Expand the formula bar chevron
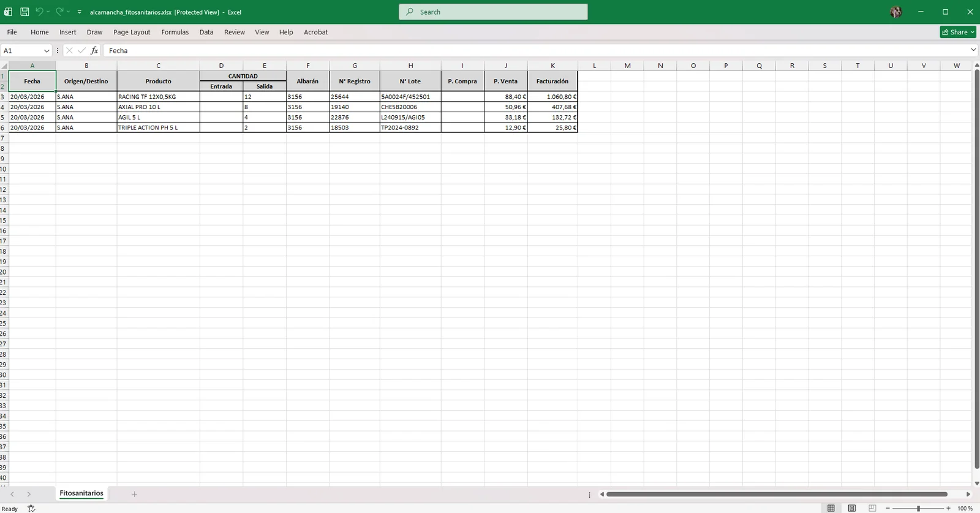 973,50
